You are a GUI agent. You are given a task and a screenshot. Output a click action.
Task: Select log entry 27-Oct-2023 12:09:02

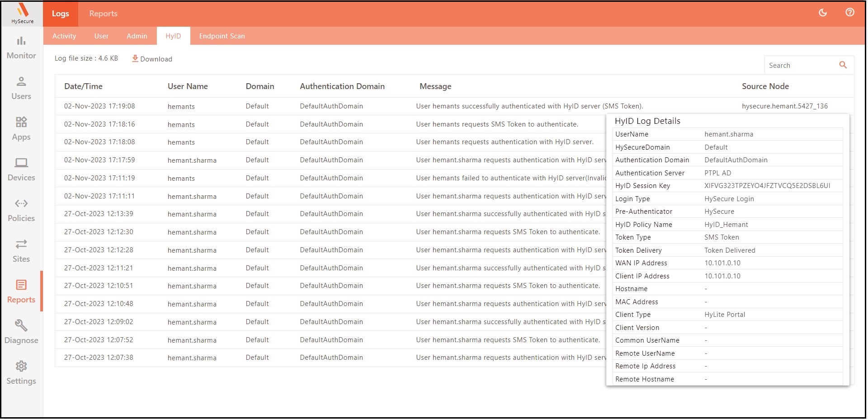click(99, 322)
